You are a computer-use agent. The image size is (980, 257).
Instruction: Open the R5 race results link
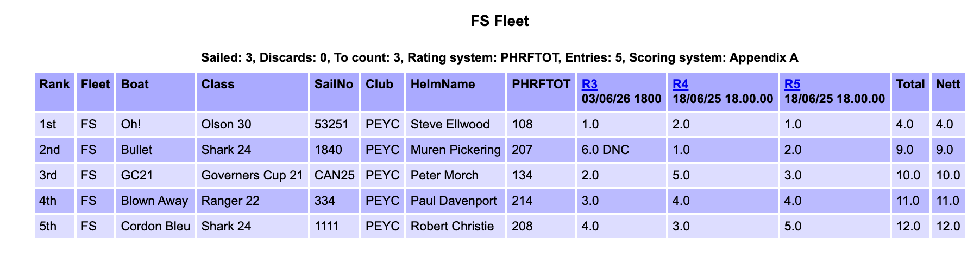point(793,84)
